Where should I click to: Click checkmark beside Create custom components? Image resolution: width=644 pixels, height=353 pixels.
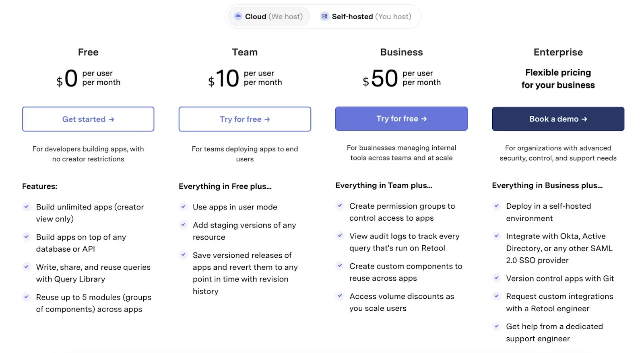coord(340,266)
